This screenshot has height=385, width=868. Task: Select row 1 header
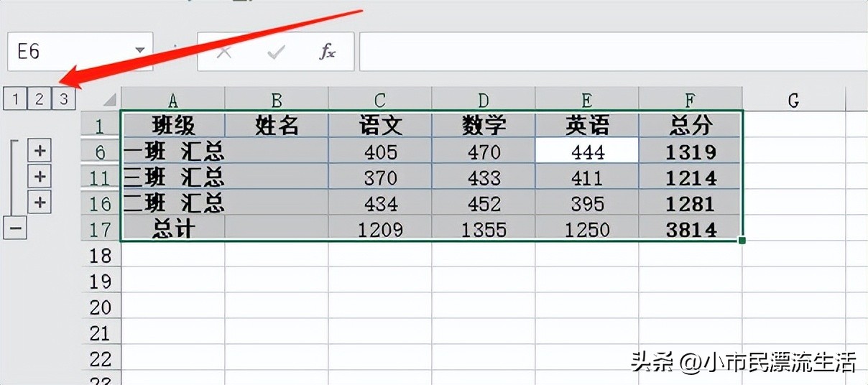pos(101,126)
